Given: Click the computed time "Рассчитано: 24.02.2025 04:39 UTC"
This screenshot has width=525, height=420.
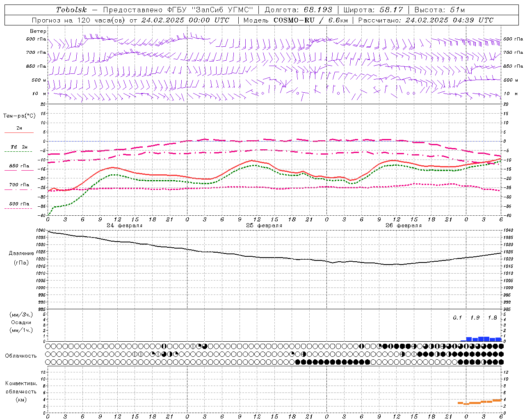Looking at the screenshot, I should [x=426, y=20].
